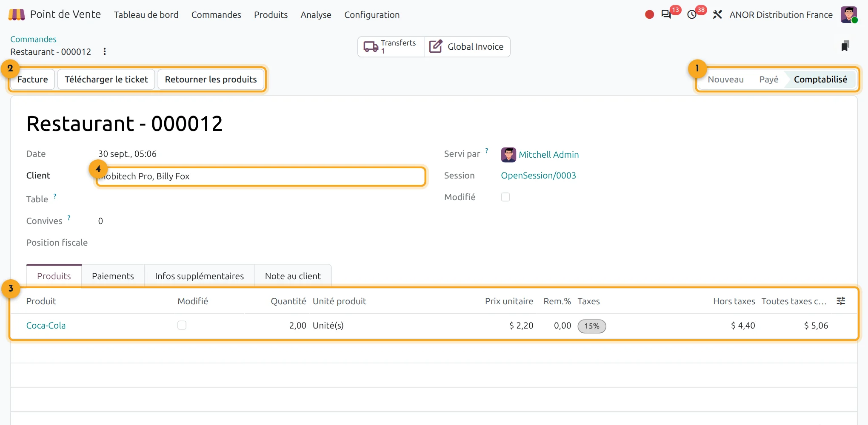
Task: Open the conversations icon with 13 badge
Action: click(666, 15)
